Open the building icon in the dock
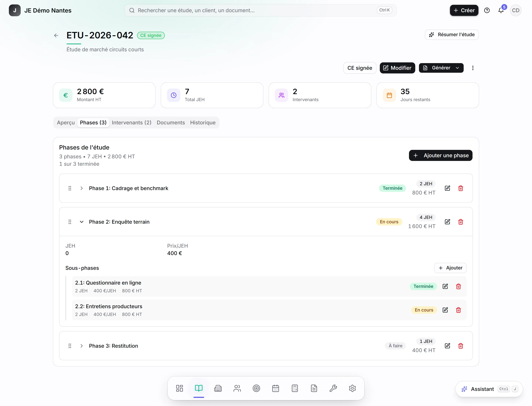 [218, 388]
